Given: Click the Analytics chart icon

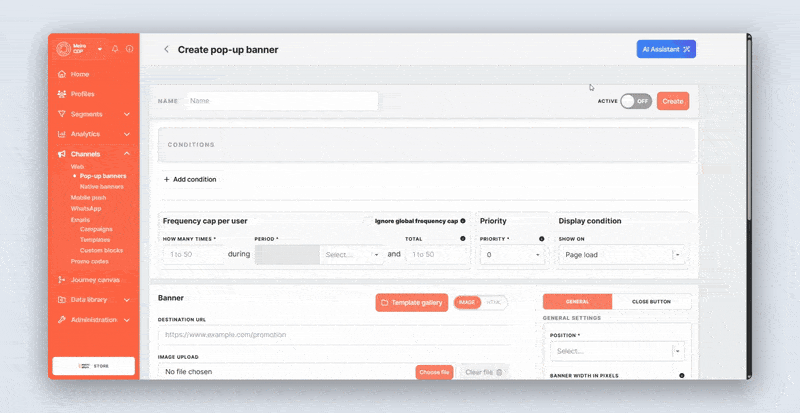Looking at the screenshot, I should tap(62, 134).
